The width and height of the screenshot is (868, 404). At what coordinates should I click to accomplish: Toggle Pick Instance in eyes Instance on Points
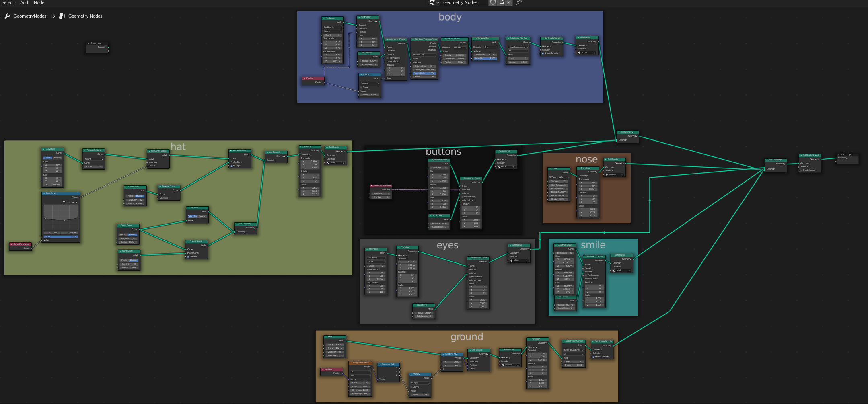[469, 277]
